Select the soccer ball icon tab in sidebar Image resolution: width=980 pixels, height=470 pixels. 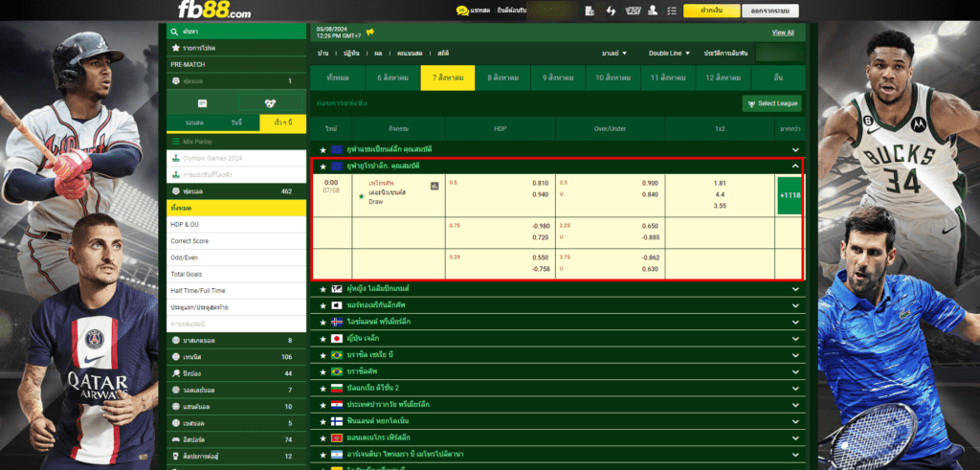click(270, 103)
